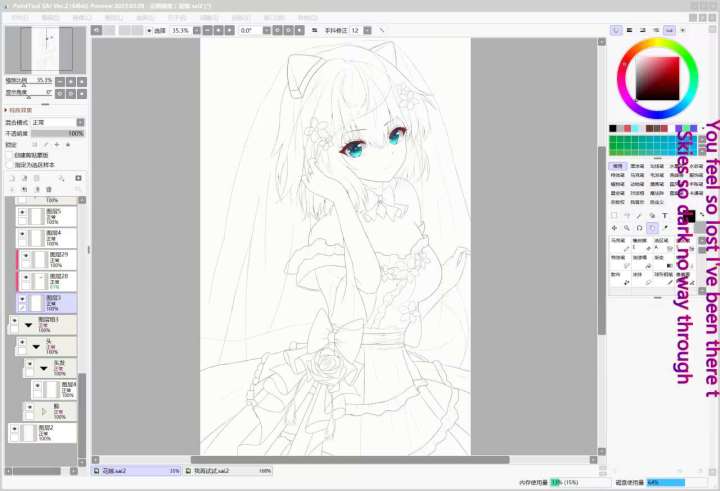The width and height of the screenshot is (720, 491).
Task: Select the bottom layer 图层2
Action: [x=42, y=433]
